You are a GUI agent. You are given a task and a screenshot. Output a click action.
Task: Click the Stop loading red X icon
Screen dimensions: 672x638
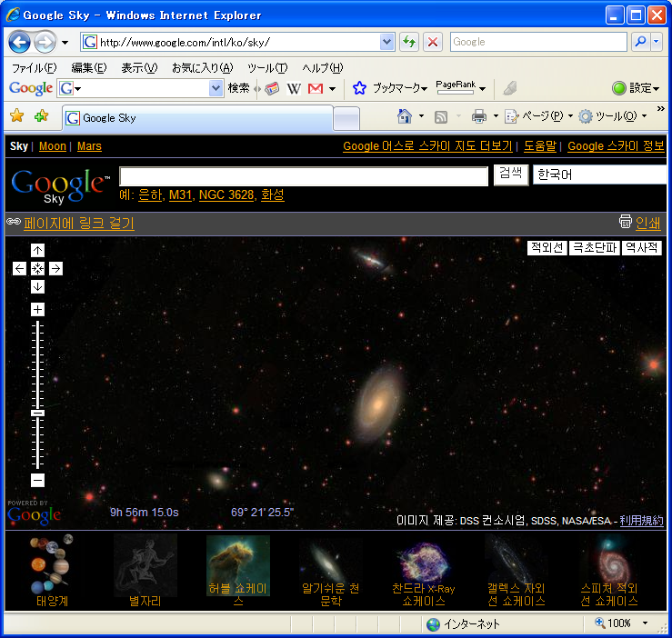(x=433, y=42)
